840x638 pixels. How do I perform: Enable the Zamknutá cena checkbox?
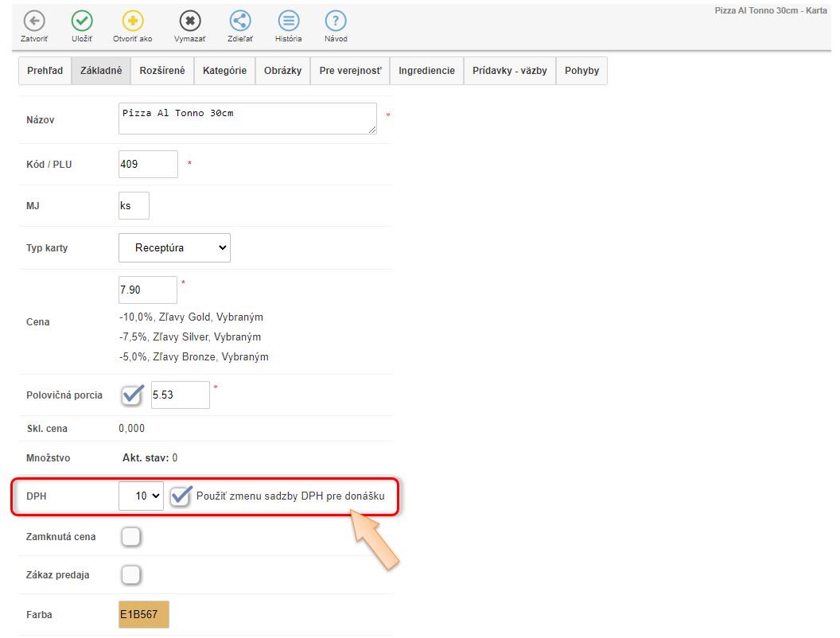(131, 537)
